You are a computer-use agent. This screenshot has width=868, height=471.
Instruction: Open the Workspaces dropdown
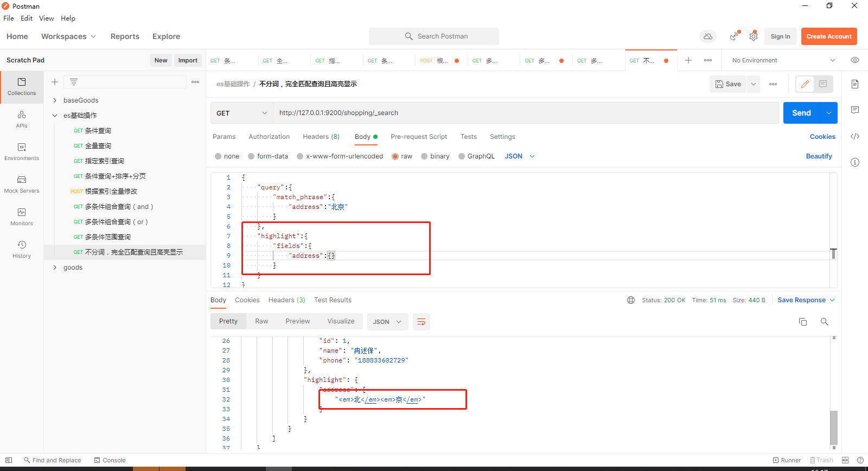click(x=68, y=36)
